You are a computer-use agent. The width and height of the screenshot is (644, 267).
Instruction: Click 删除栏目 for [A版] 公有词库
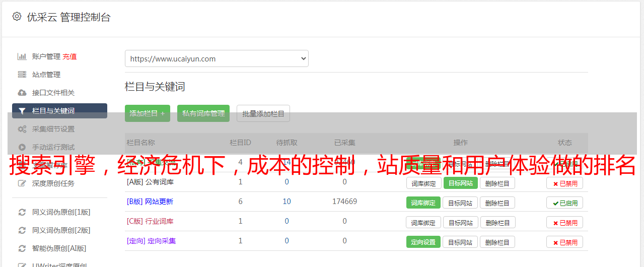pos(497,183)
